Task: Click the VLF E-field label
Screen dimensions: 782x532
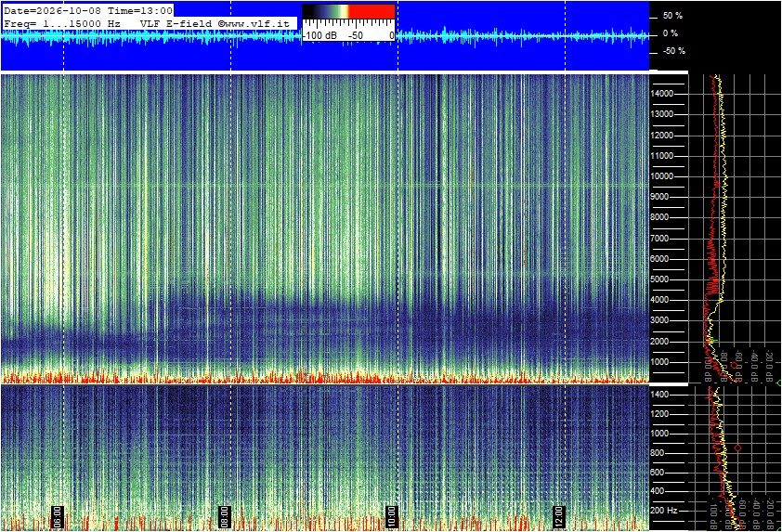Action: pos(176,23)
